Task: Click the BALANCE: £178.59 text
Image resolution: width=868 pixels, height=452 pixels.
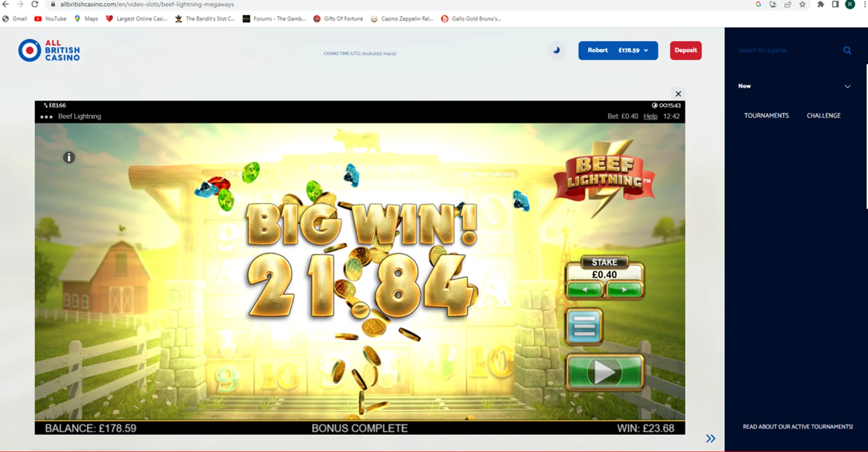Action: click(x=91, y=428)
